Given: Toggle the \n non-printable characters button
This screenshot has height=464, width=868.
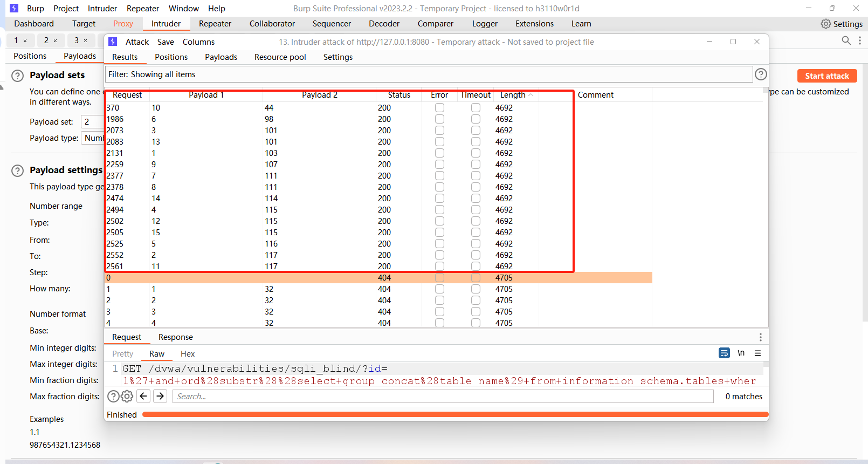Looking at the screenshot, I should click(x=741, y=353).
